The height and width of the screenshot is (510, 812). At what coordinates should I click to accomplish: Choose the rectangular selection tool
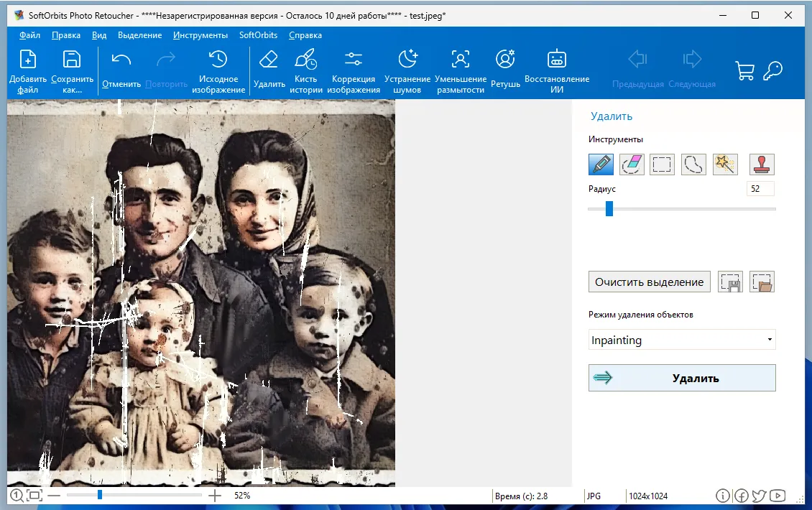coord(662,164)
